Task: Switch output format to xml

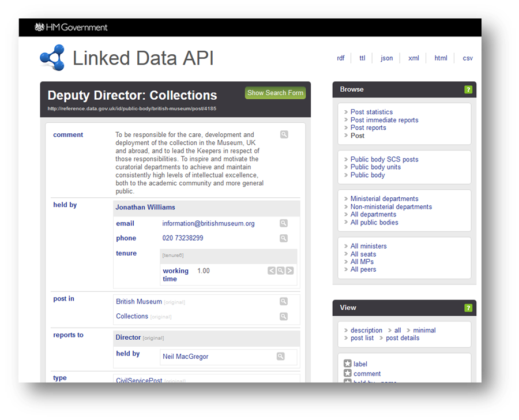Action: pyautogui.click(x=413, y=58)
